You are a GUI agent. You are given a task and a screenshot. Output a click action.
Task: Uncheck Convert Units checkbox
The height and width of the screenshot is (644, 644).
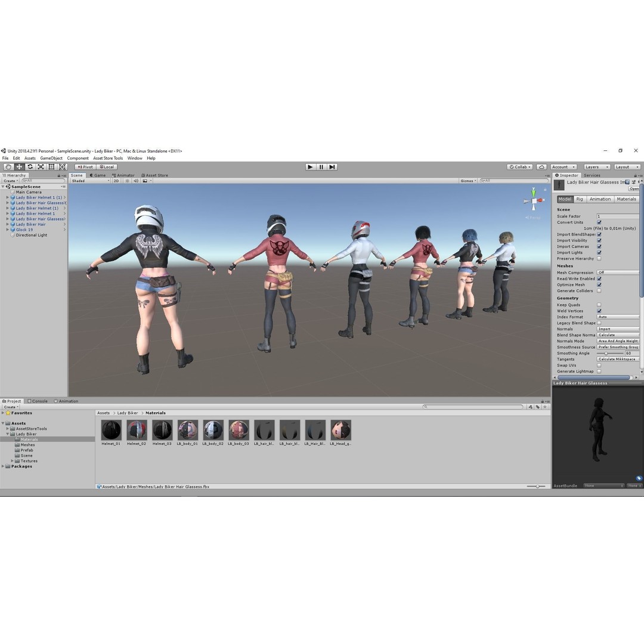click(x=599, y=222)
